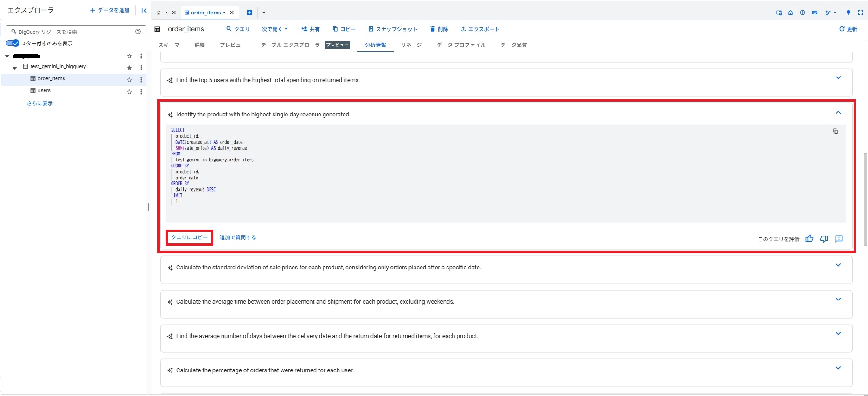This screenshot has width=868, height=396.
Task: Click the thumbs down rating icon
Action: pos(824,239)
